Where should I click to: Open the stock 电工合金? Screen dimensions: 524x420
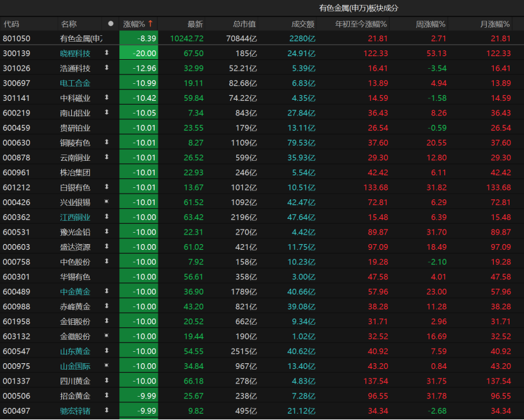click(x=76, y=83)
